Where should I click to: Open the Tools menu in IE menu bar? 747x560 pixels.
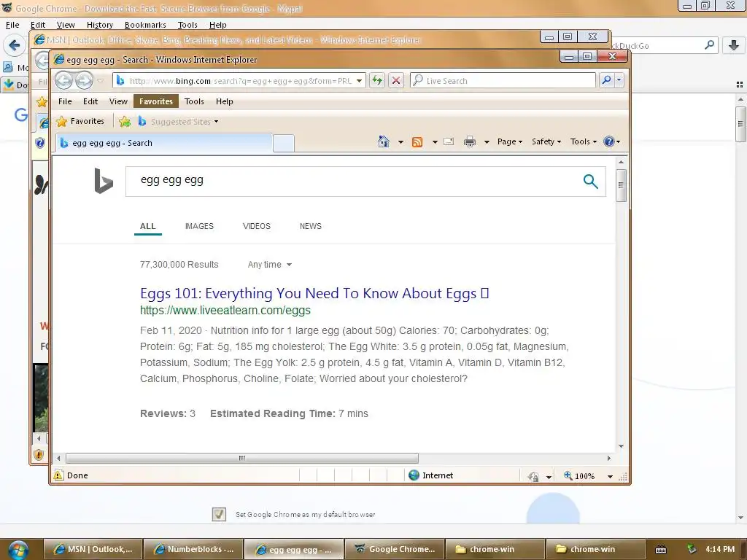pyautogui.click(x=194, y=101)
